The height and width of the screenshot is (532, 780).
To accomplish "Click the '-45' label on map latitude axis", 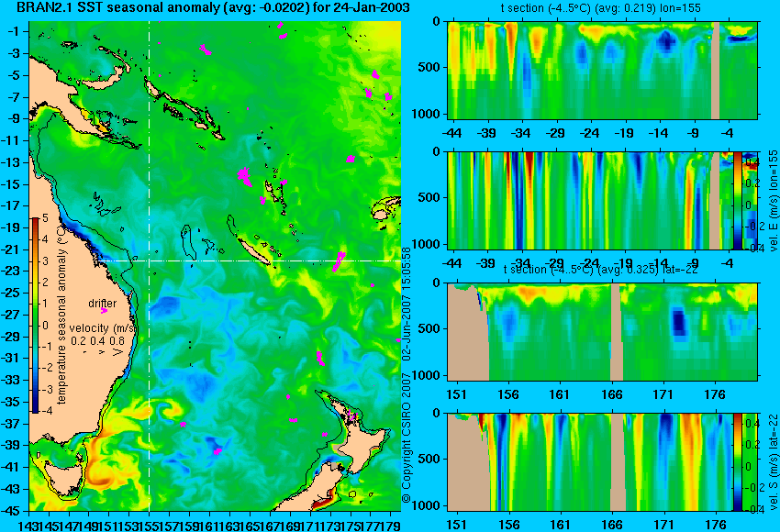I will (x=10, y=511).
